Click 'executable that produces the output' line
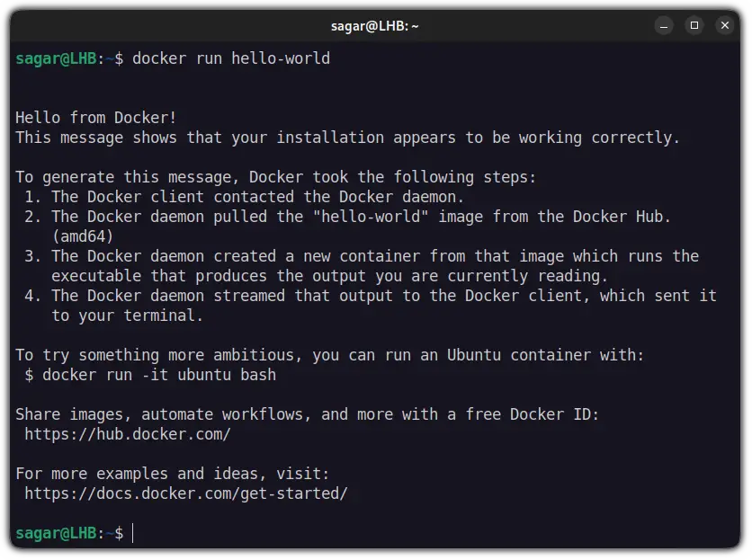Screen dimensions: 752x560 [330, 276]
